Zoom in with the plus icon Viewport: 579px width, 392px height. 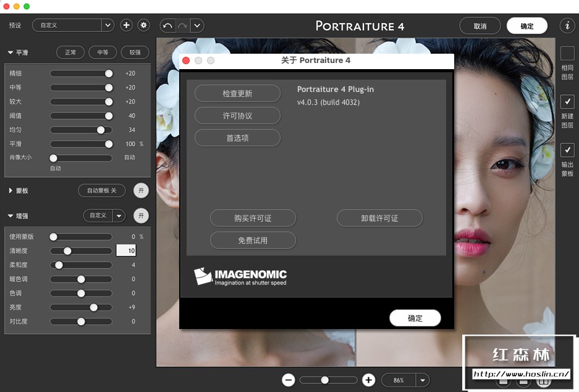click(x=368, y=380)
